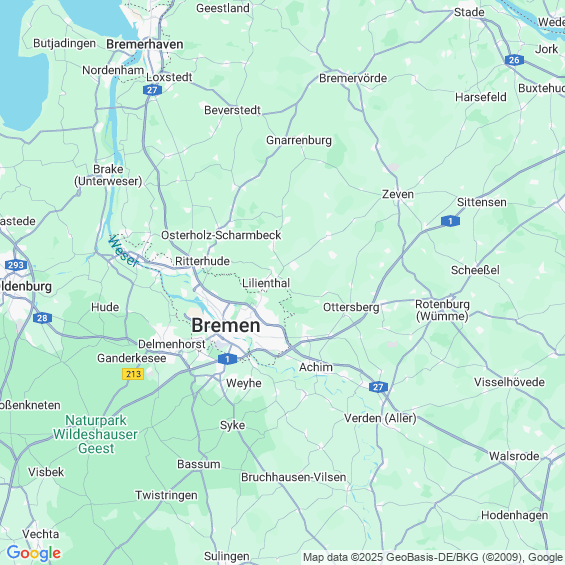Click the Delmenhorst town label
The height and width of the screenshot is (565, 565).
(172, 344)
